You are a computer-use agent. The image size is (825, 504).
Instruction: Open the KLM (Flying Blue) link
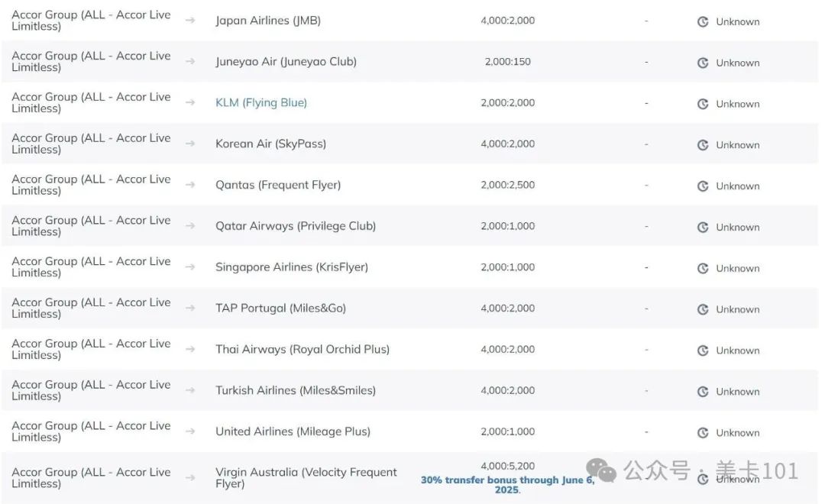click(x=261, y=102)
